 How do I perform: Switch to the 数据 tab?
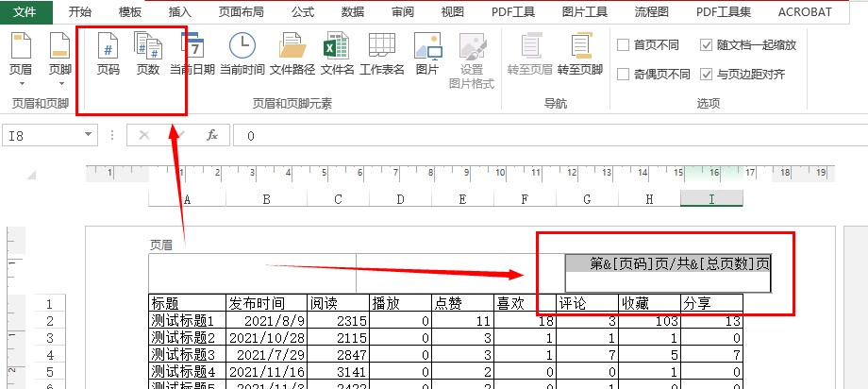pos(353,12)
